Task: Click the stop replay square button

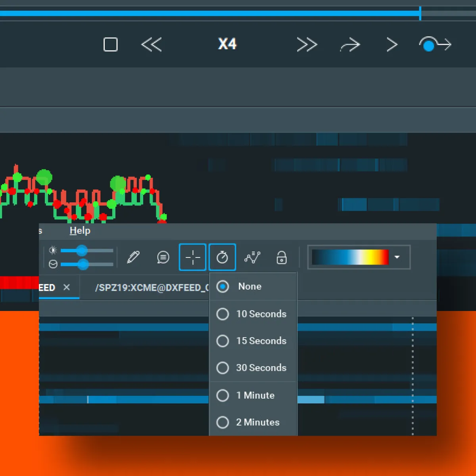Action: tap(110, 44)
